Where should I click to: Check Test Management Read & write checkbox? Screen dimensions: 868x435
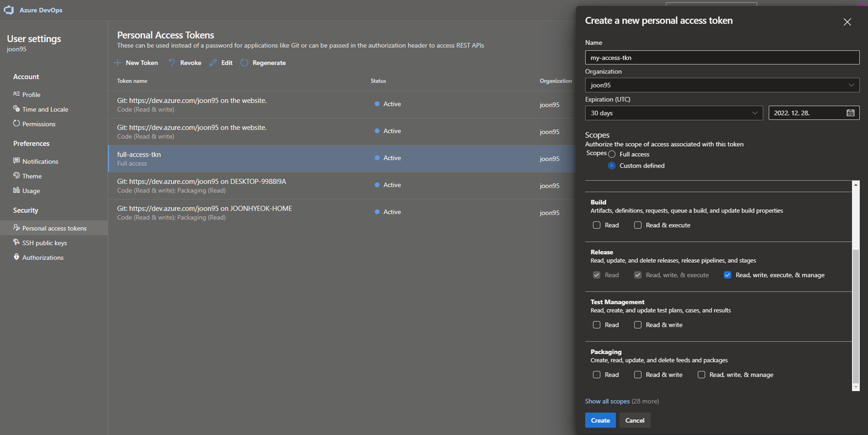click(x=638, y=325)
